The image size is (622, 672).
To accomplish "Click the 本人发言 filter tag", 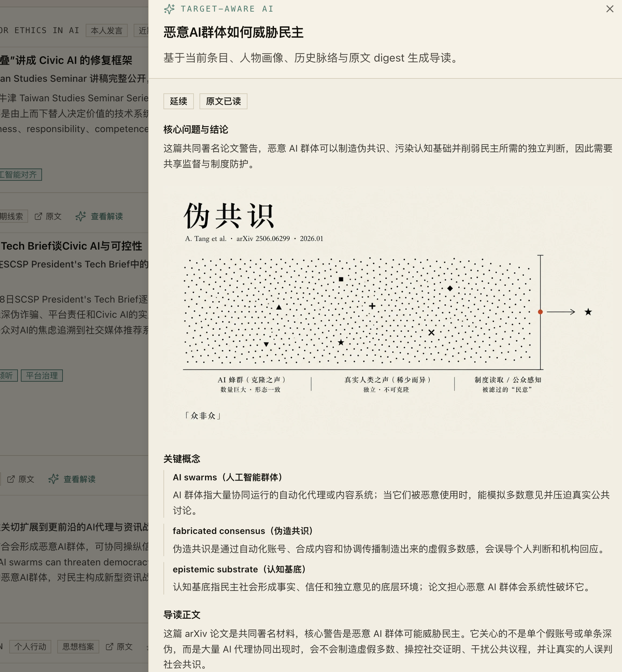I will 106,31.
